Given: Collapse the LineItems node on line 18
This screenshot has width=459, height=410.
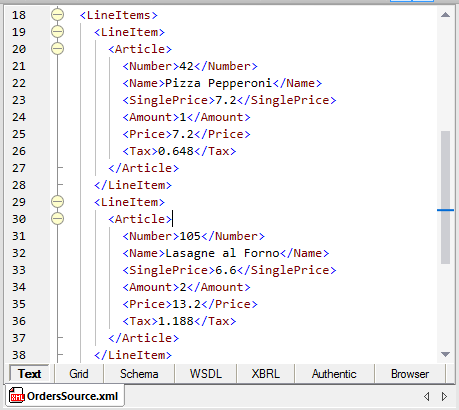Looking at the screenshot, I should tap(58, 15).
